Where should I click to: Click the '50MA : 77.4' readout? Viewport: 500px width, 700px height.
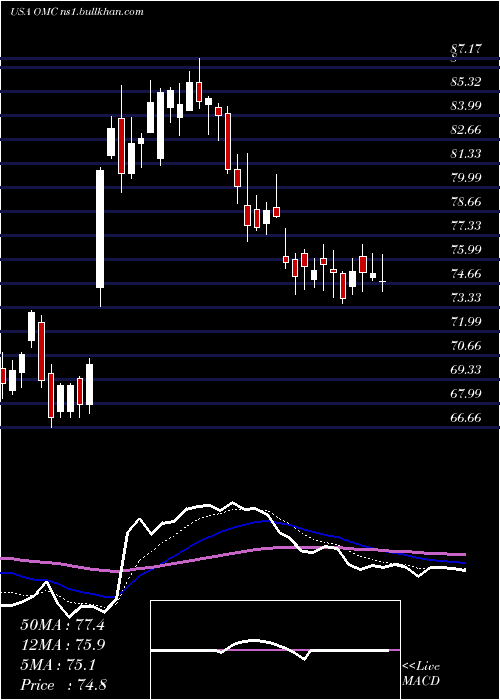click(x=62, y=625)
